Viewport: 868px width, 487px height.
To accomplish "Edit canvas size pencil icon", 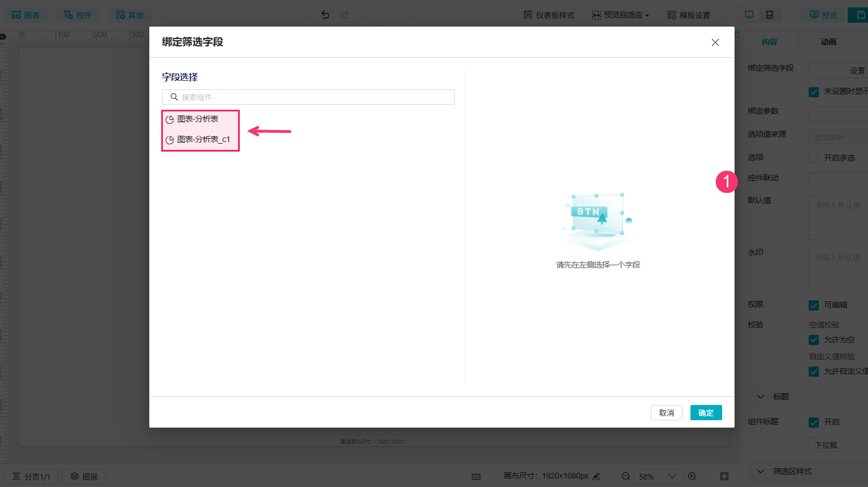I will coord(596,477).
